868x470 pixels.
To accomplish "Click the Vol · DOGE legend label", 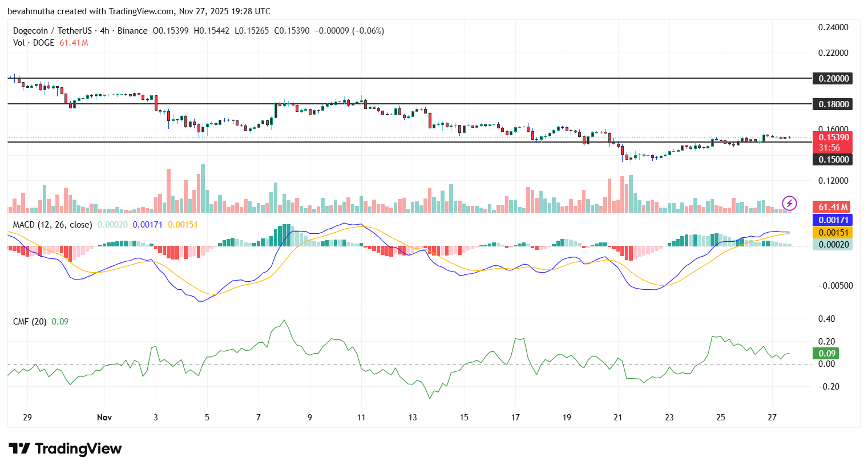I will 34,43.
